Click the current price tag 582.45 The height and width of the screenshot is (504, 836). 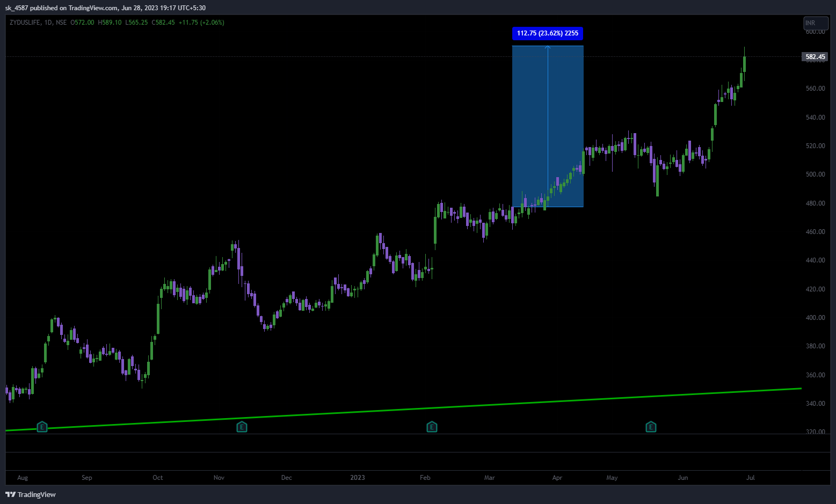[815, 57]
